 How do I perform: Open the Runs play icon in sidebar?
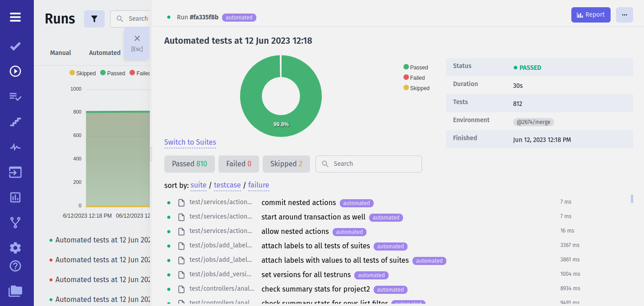tap(15, 71)
